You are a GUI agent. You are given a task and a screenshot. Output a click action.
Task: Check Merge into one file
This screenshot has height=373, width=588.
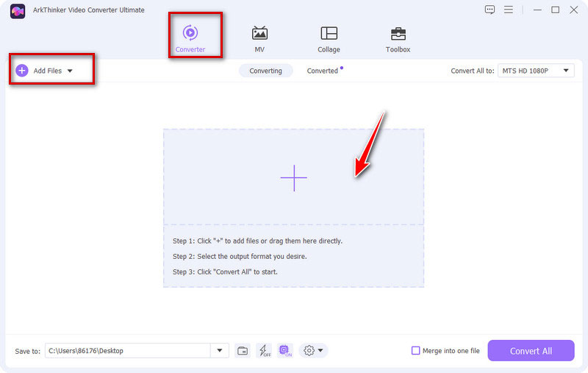pos(415,350)
